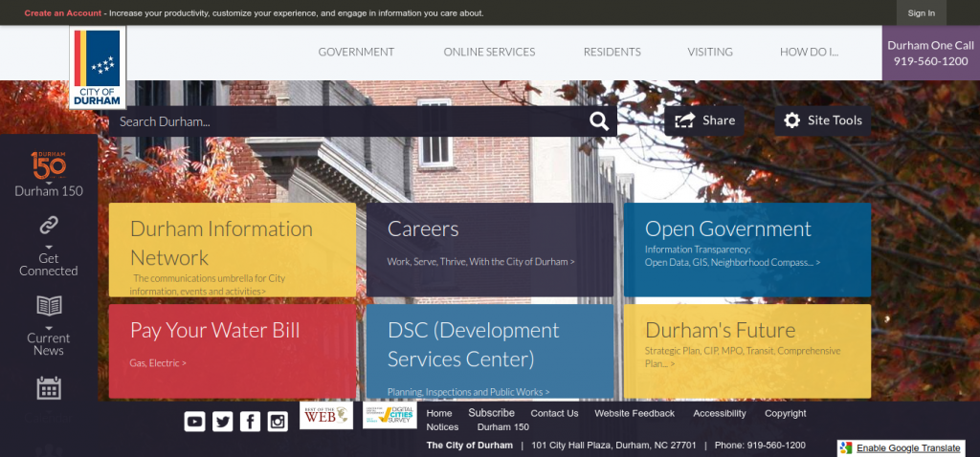Image resolution: width=980 pixels, height=457 pixels.
Task: Open the Facebook social icon
Action: [x=250, y=421]
